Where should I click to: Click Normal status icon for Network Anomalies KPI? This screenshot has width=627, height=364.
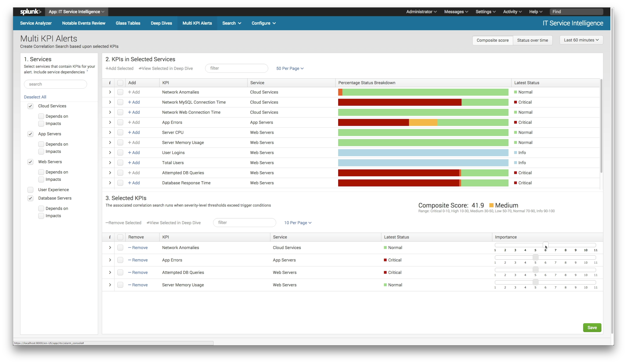[x=516, y=92]
